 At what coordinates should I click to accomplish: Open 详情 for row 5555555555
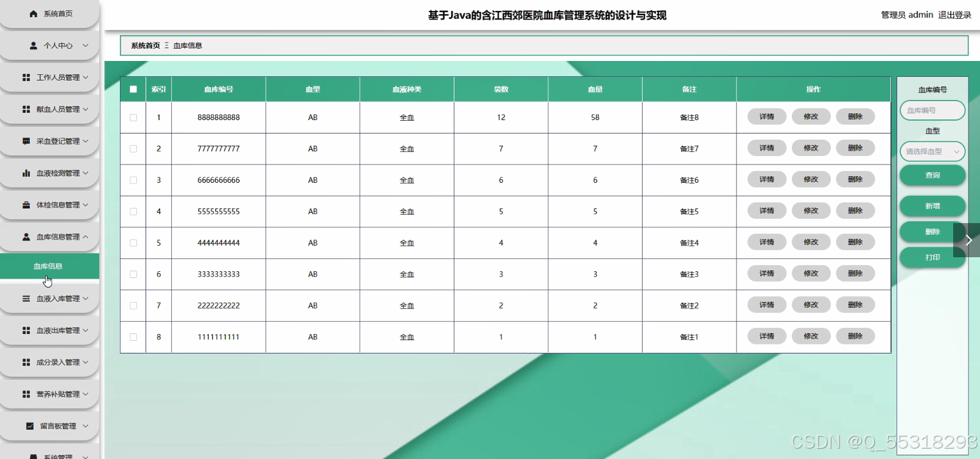(x=767, y=211)
